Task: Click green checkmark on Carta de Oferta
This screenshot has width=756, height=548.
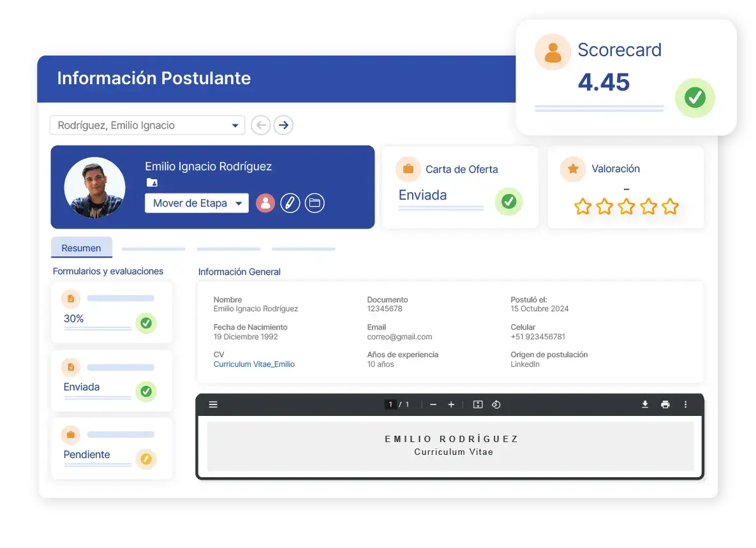Action: click(508, 202)
